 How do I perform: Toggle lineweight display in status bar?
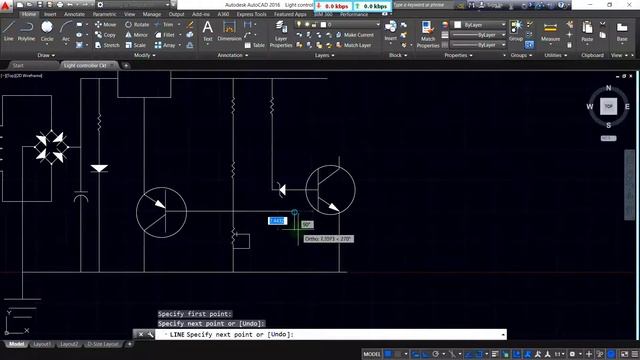coord(495,354)
